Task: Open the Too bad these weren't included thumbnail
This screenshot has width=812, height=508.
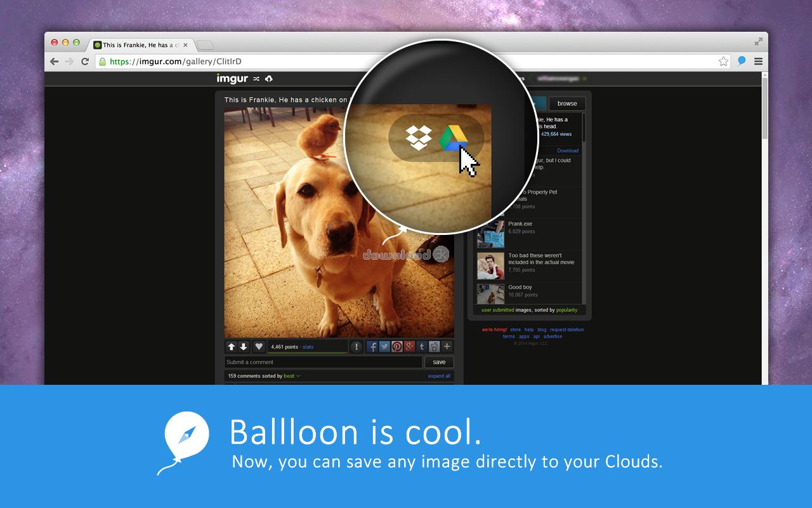Action: tap(490, 266)
